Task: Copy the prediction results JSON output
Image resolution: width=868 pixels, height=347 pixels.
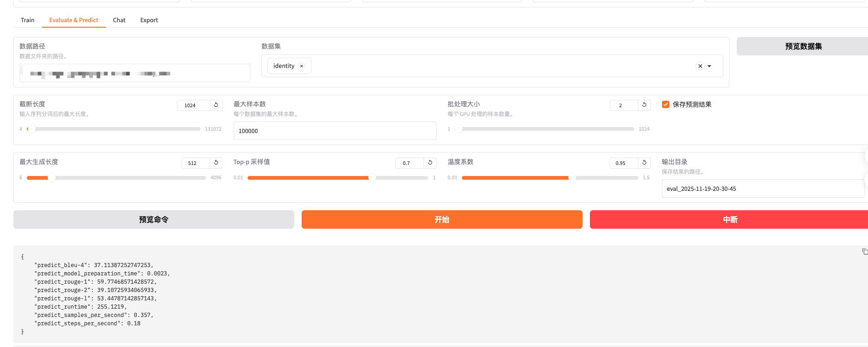Action: pos(864,251)
